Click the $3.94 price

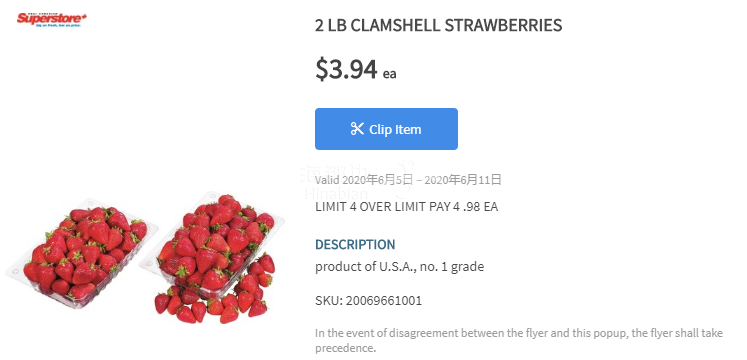point(346,69)
